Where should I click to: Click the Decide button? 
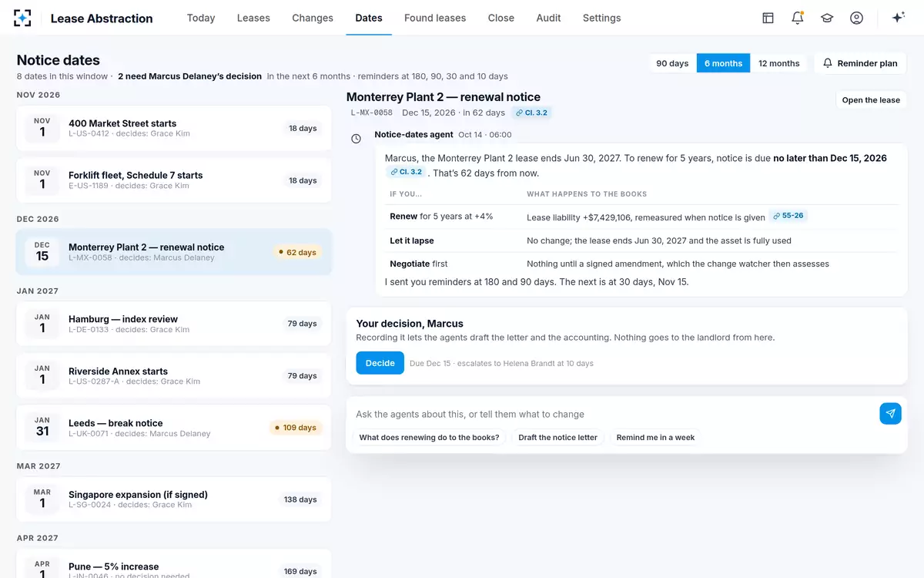point(380,363)
